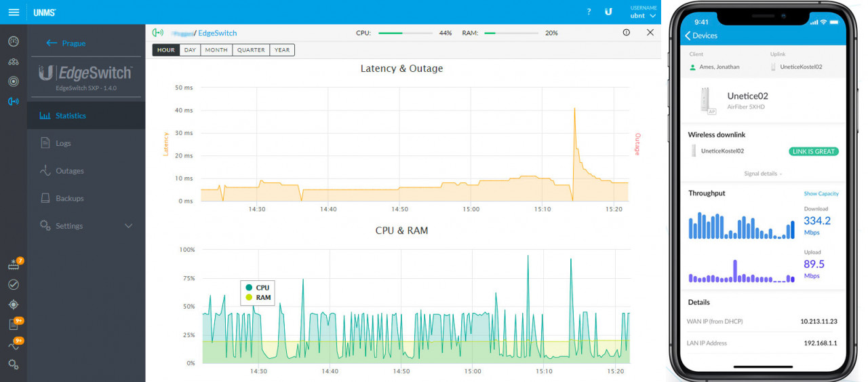Screen dimensions: 868x382
Task: Tap the LAN IP 192.168.1.1 value
Action: 820,343
